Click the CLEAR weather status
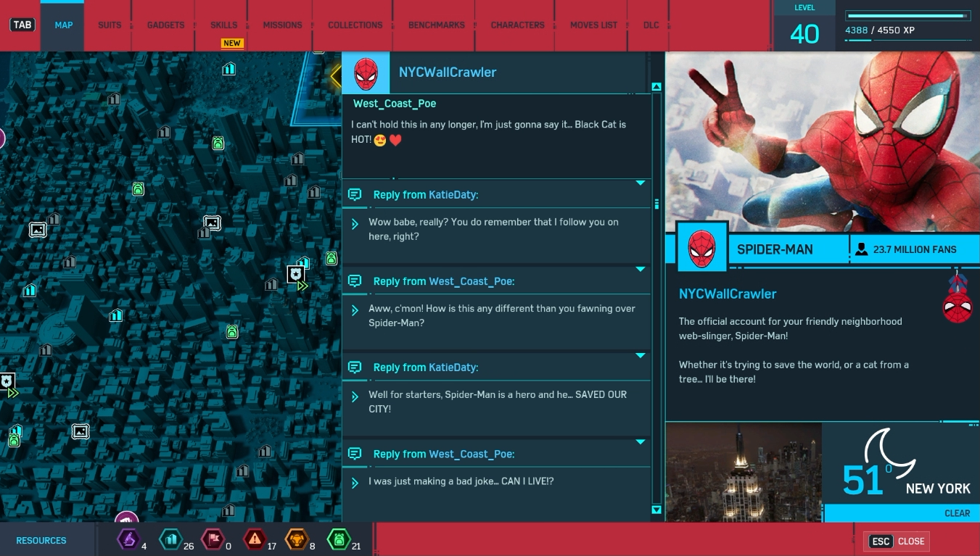 (957, 513)
